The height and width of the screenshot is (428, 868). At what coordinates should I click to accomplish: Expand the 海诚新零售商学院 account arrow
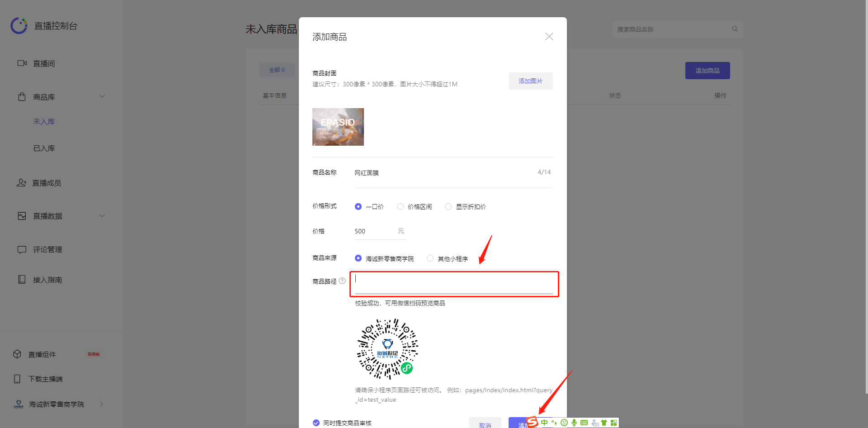pos(101,404)
